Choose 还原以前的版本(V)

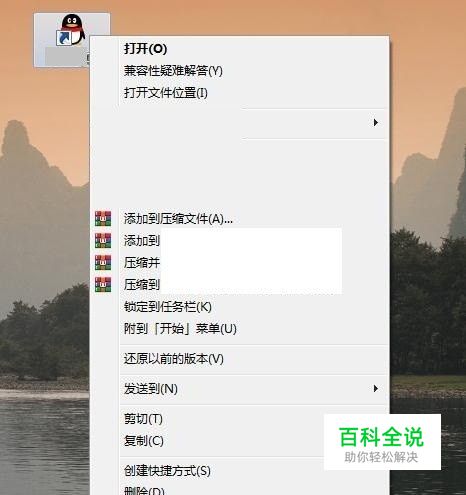tap(174, 359)
